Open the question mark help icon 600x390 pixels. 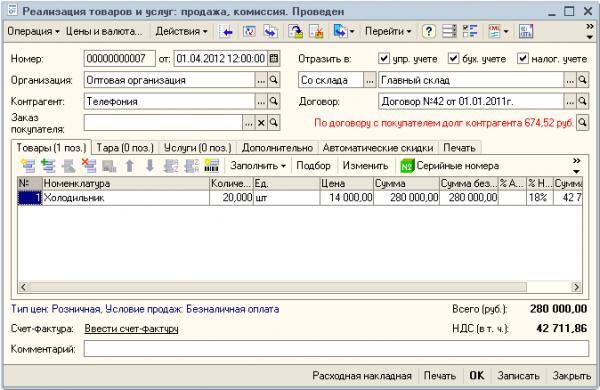click(x=429, y=31)
